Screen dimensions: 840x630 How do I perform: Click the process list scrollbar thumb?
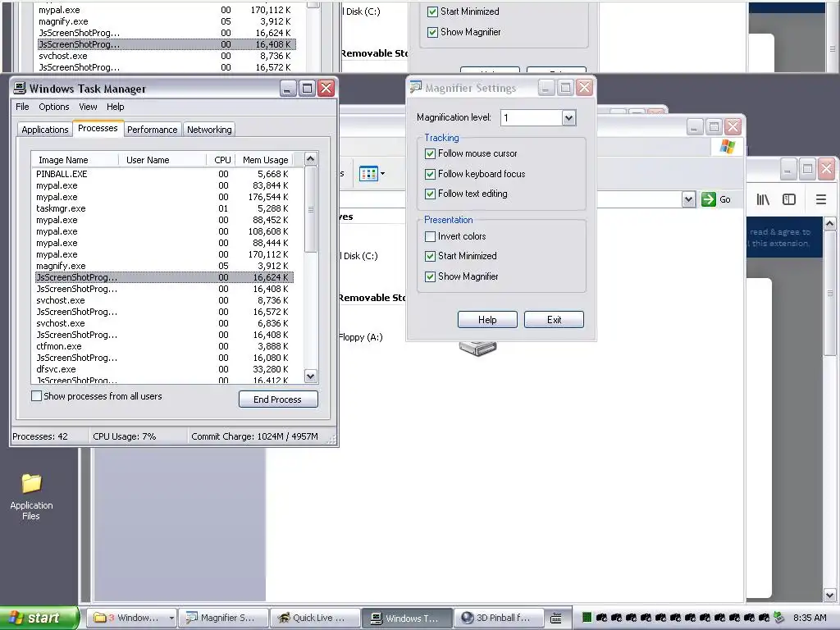pyautogui.click(x=311, y=209)
